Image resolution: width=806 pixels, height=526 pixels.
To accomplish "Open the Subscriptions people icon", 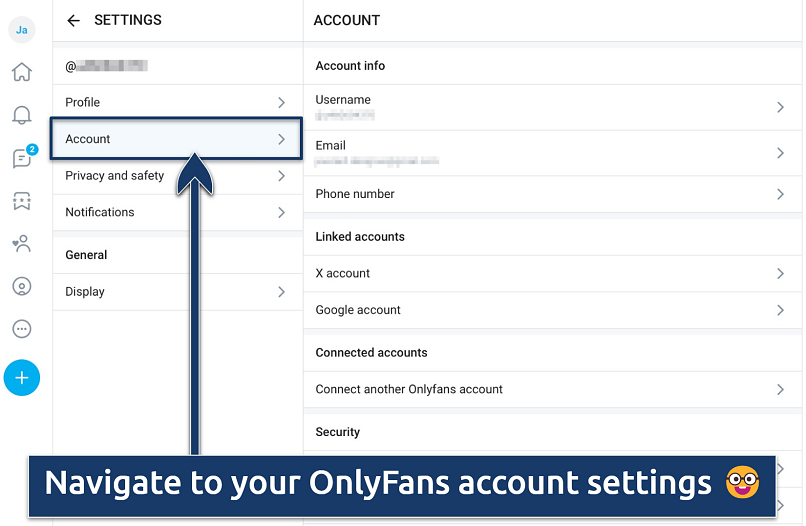I will click(21, 243).
